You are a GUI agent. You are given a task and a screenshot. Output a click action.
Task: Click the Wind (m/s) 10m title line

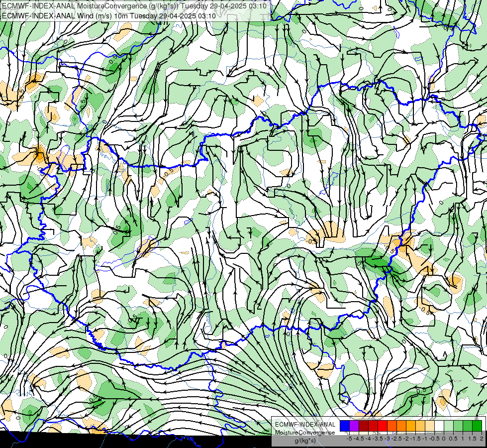pos(109,15)
